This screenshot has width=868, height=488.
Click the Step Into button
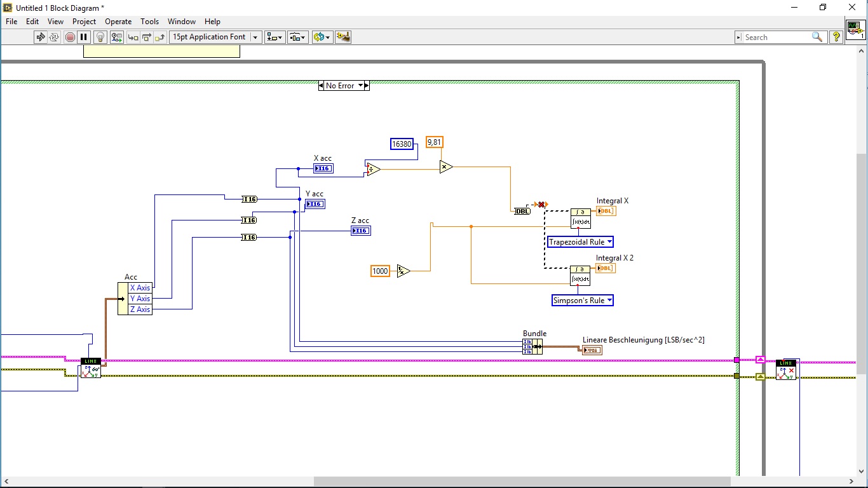(133, 37)
